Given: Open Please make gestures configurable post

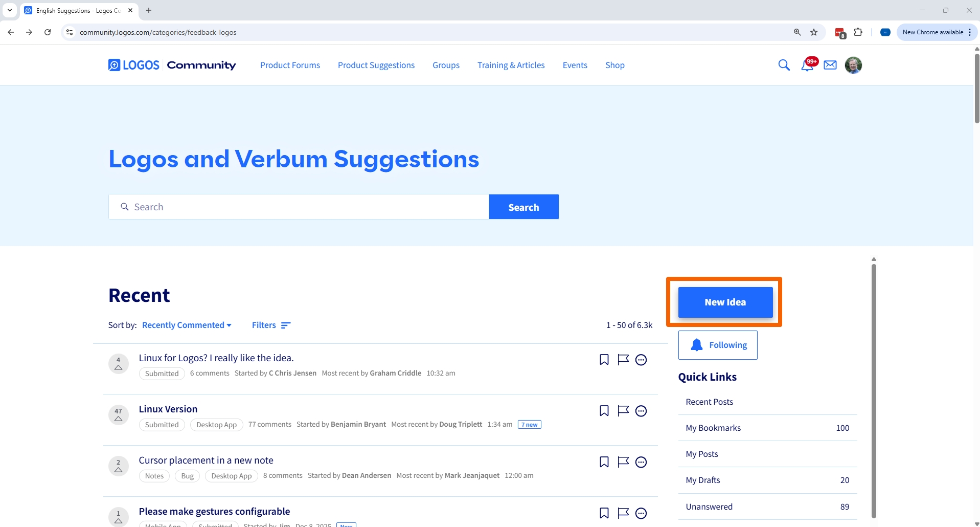Looking at the screenshot, I should [x=214, y=511].
